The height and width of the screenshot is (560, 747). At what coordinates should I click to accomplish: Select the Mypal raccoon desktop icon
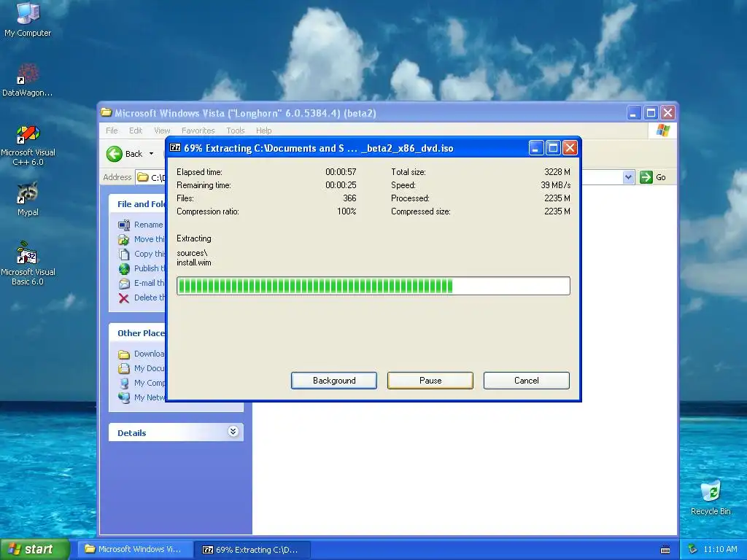(28, 199)
